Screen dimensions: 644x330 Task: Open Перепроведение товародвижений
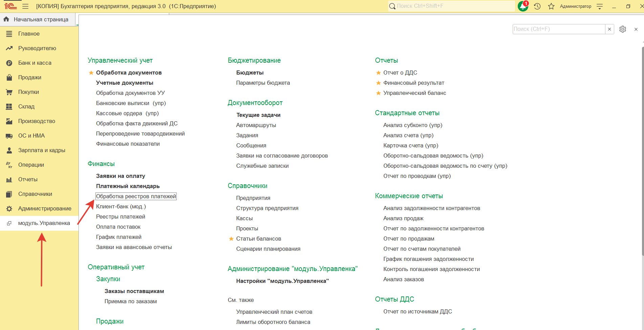click(x=140, y=133)
